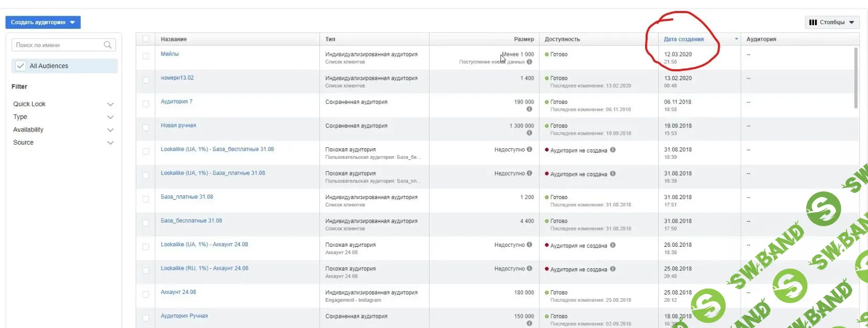Screen dimensions: 868x328
Task: Expand the Quick Look filter
Action: [x=110, y=104]
